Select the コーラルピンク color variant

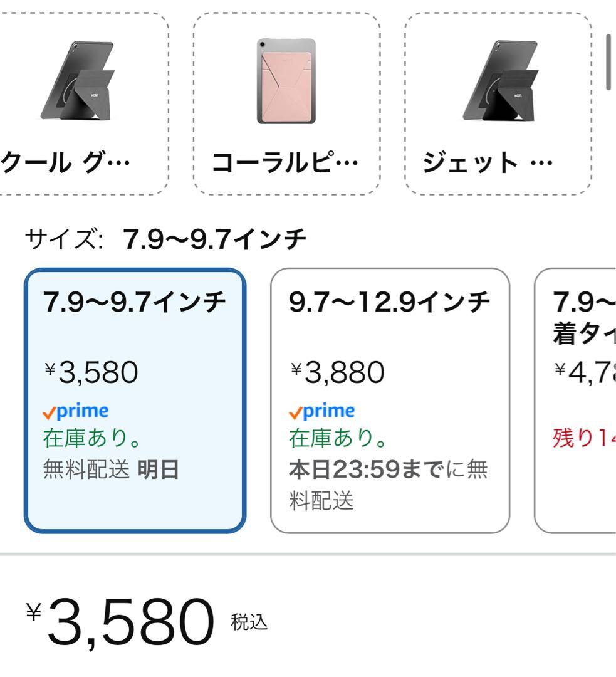[x=285, y=100]
